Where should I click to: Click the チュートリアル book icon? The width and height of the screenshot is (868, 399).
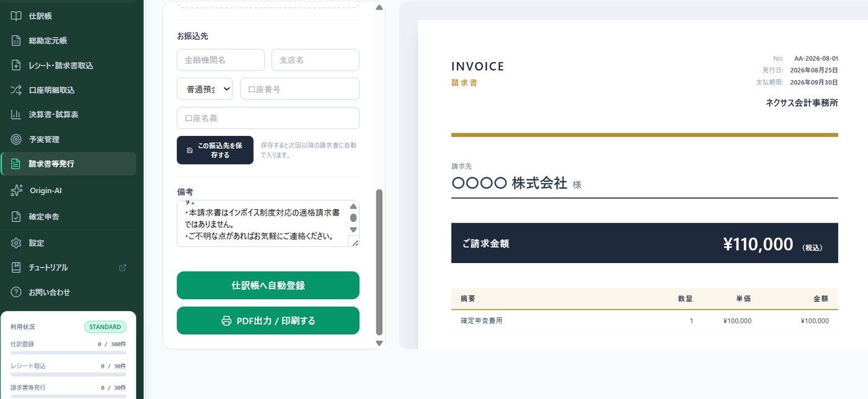(x=16, y=267)
